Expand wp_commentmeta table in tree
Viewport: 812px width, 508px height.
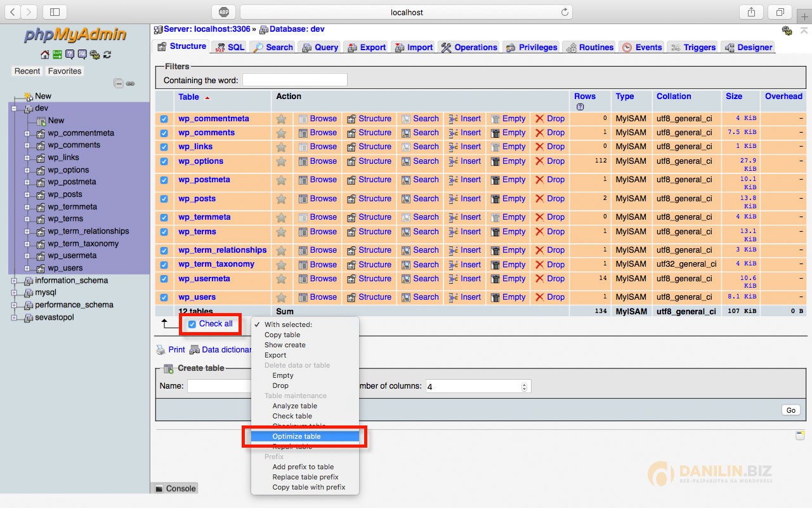27,133
